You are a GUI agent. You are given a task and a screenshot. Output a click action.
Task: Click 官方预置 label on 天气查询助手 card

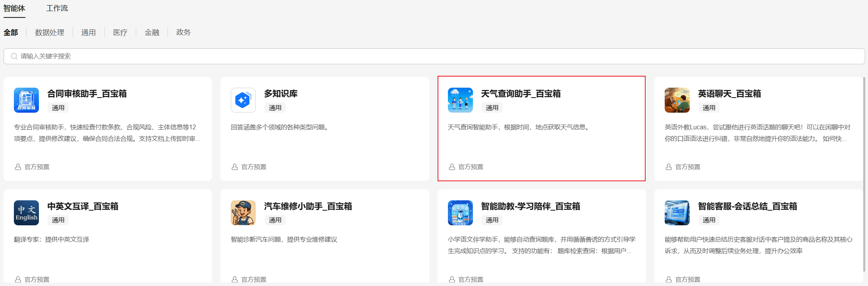click(x=471, y=167)
